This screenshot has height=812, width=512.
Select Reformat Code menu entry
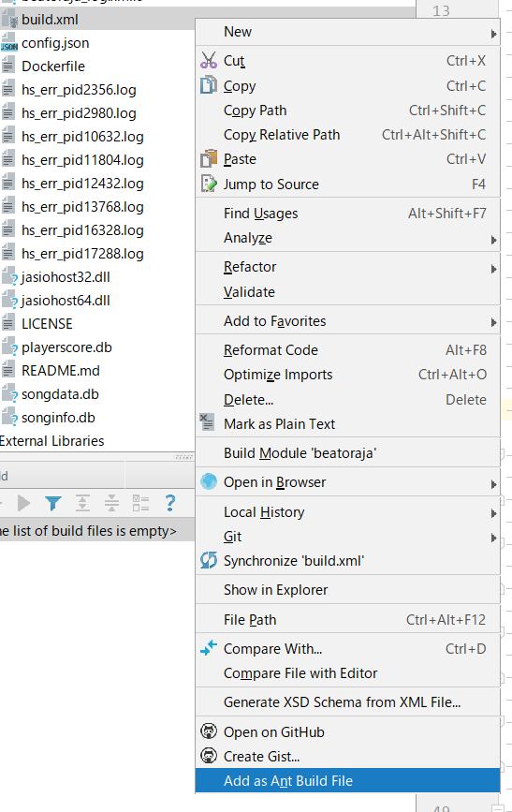tap(347, 350)
